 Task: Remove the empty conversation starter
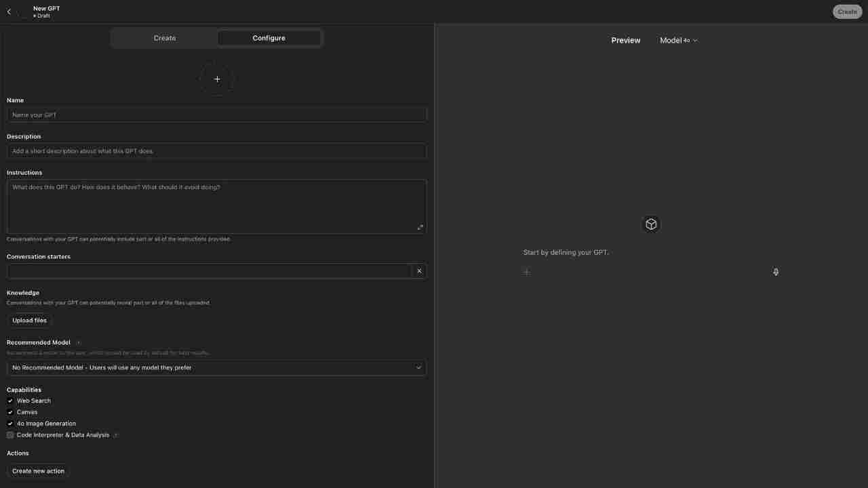(419, 271)
